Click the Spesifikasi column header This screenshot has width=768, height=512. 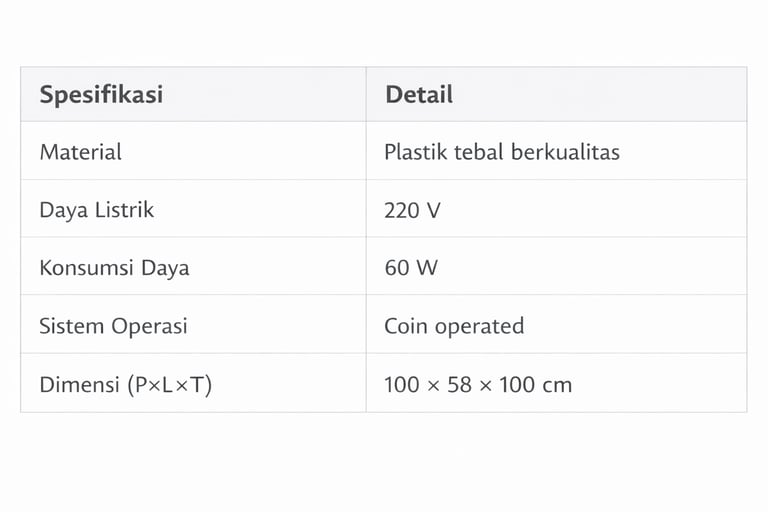coord(101,95)
